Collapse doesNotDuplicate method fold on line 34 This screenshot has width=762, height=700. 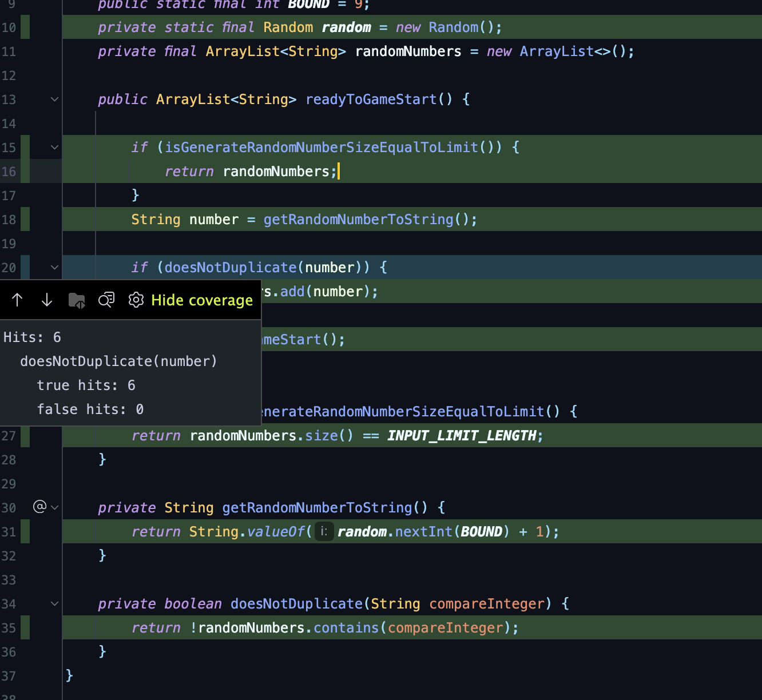coord(54,603)
